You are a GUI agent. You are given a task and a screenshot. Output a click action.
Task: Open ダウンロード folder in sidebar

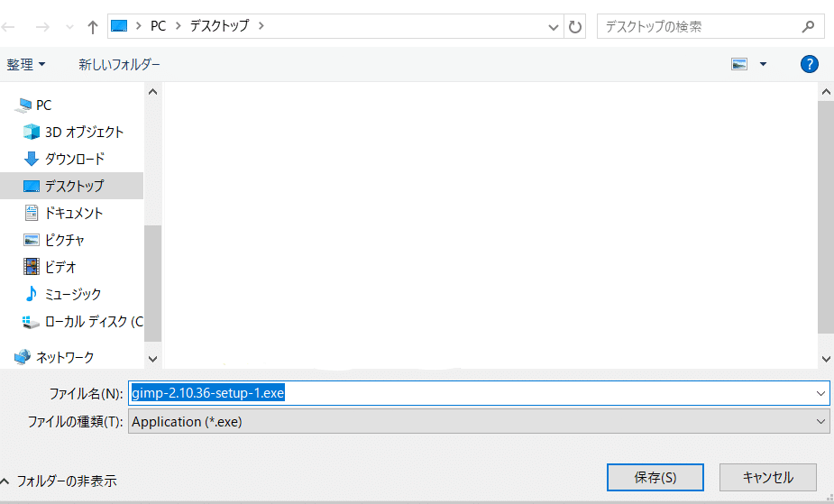(75, 159)
